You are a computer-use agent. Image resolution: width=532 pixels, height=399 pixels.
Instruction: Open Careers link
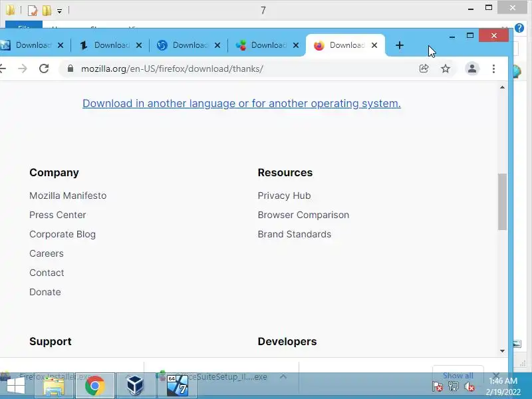pyautogui.click(x=47, y=253)
